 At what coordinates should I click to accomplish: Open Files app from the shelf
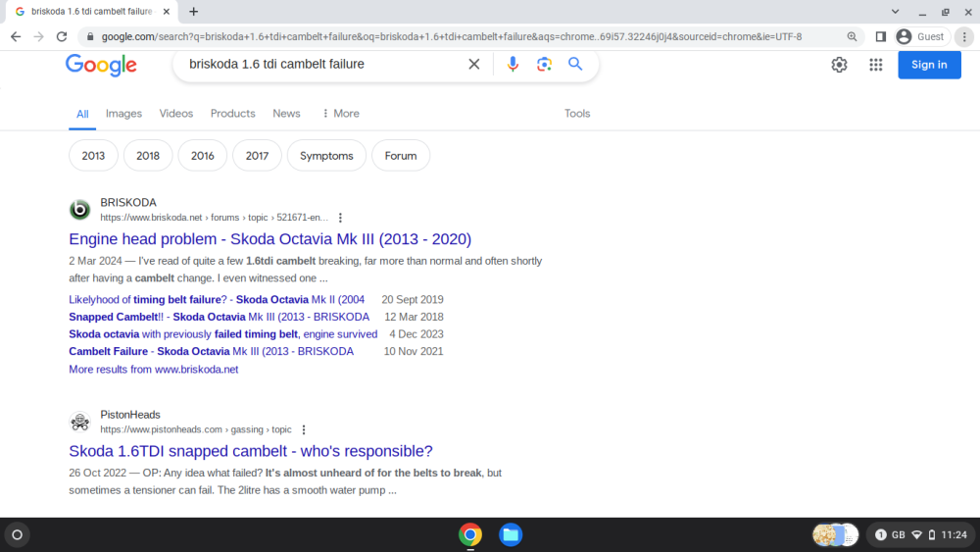pyautogui.click(x=511, y=534)
